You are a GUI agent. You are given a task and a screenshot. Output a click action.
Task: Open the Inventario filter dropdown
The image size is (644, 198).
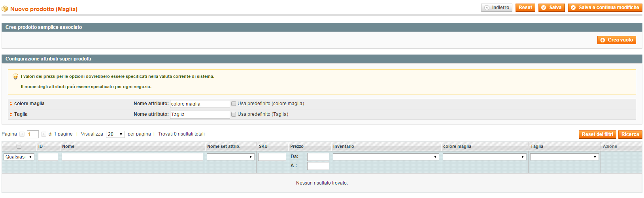(x=385, y=157)
